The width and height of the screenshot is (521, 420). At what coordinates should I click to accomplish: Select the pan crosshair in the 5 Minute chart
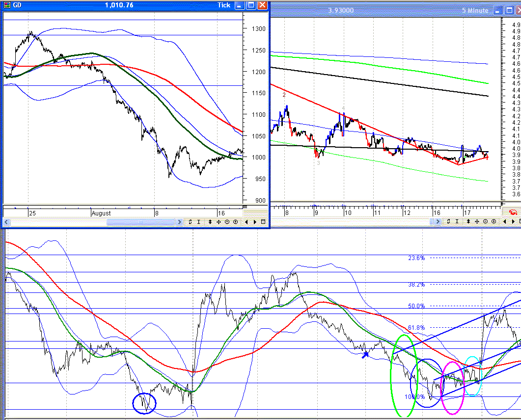477,221
